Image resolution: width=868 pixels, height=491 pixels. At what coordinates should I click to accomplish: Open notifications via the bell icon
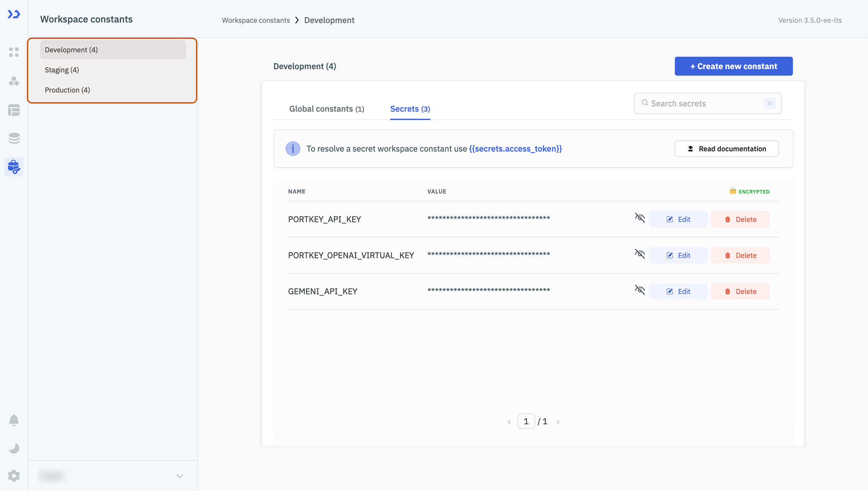coord(14,420)
